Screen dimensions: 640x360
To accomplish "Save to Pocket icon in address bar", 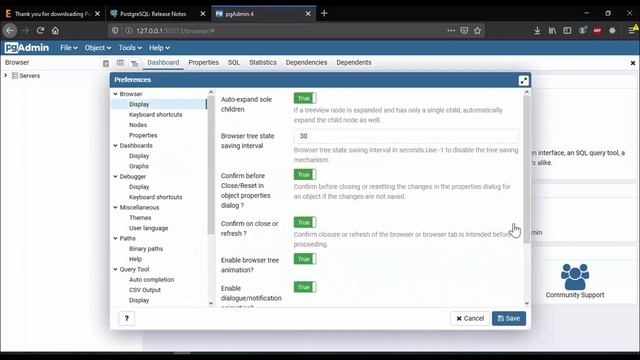I will 464,31.
